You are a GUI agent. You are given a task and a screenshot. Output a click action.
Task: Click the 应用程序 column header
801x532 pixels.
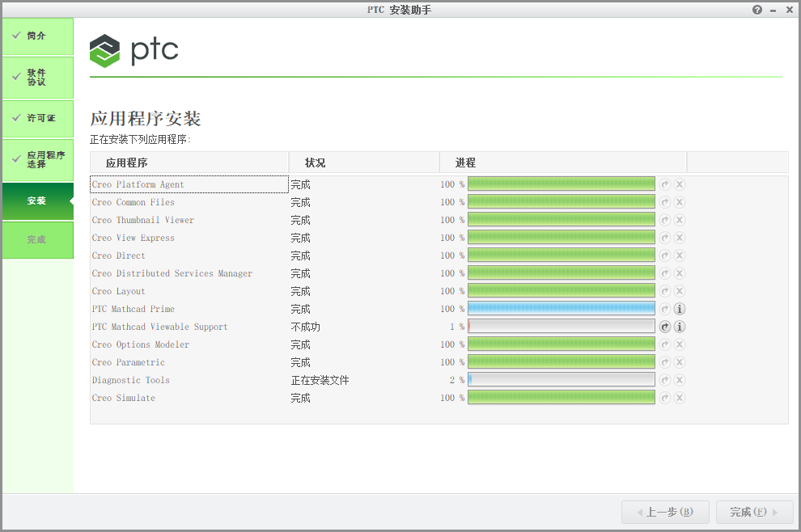coord(189,163)
